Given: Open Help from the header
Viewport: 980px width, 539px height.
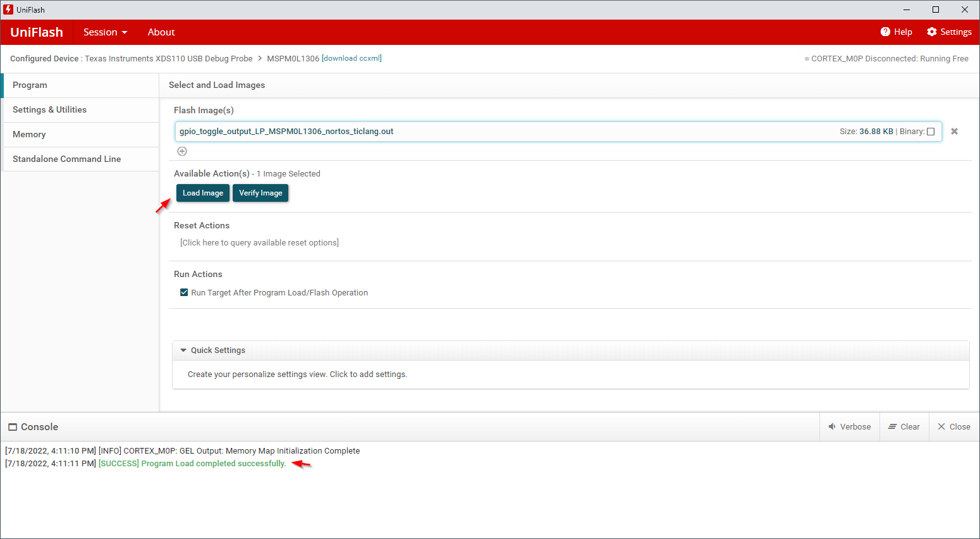Looking at the screenshot, I should (897, 32).
